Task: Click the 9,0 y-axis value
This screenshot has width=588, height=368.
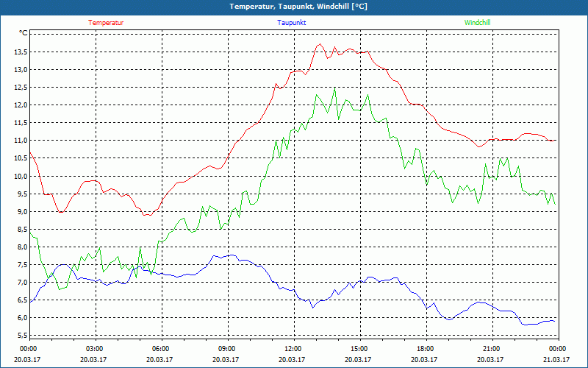Action: tap(22, 211)
